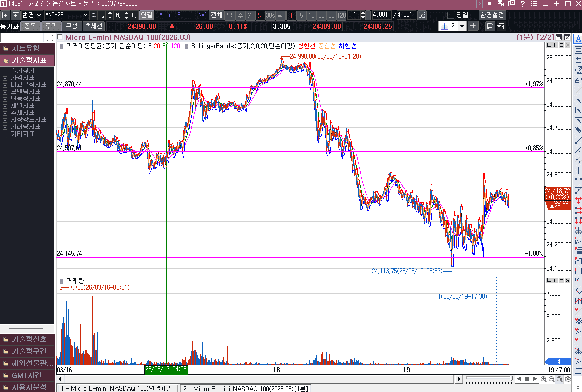The image size is (582, 392).
Task: Click the 환경설정 button
Action: click(x=492, y=15)
